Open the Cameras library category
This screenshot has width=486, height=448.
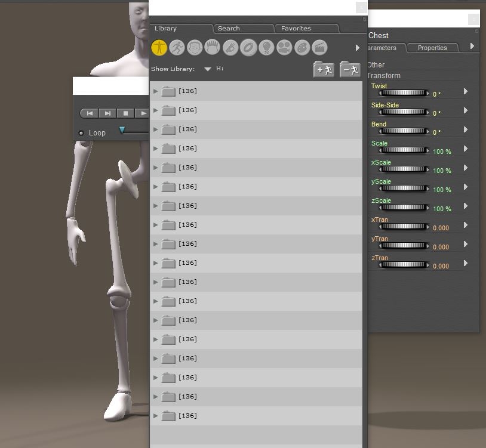click(284, 47)
